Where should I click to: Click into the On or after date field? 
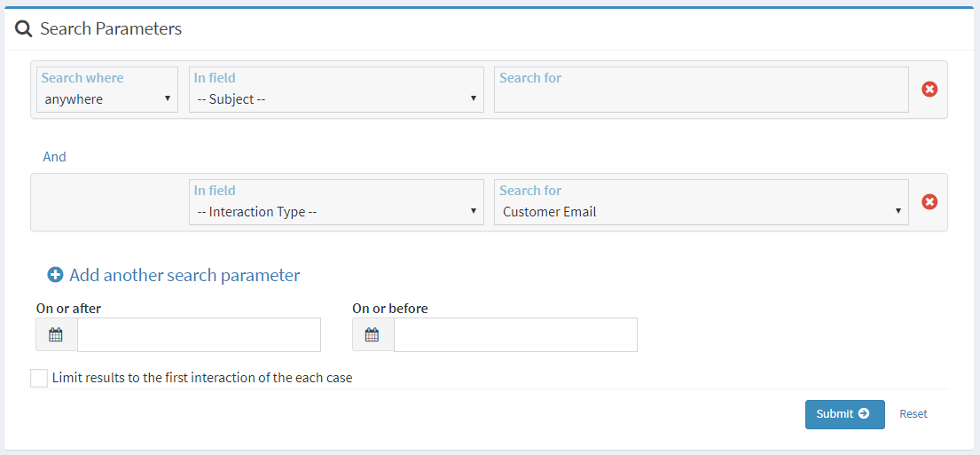[x=199, y=335]
